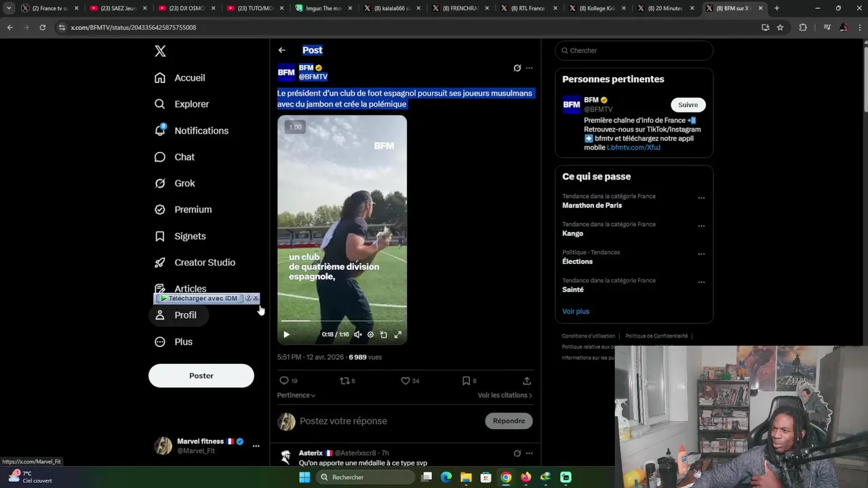Switch to SAEZ YouTube tab
The width and height of the screenshot is (868, 488).
[117, 8]
